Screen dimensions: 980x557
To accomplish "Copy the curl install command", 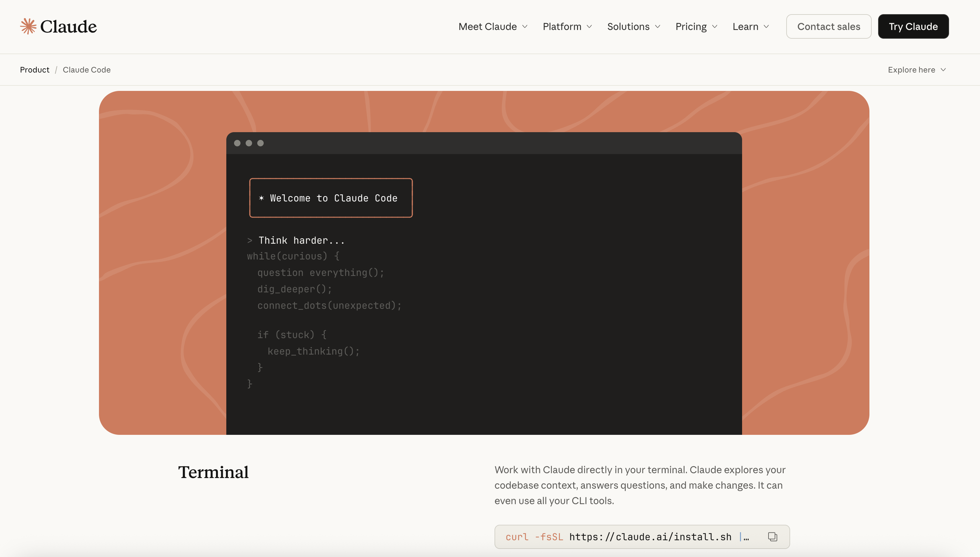I will coord(772,537).
